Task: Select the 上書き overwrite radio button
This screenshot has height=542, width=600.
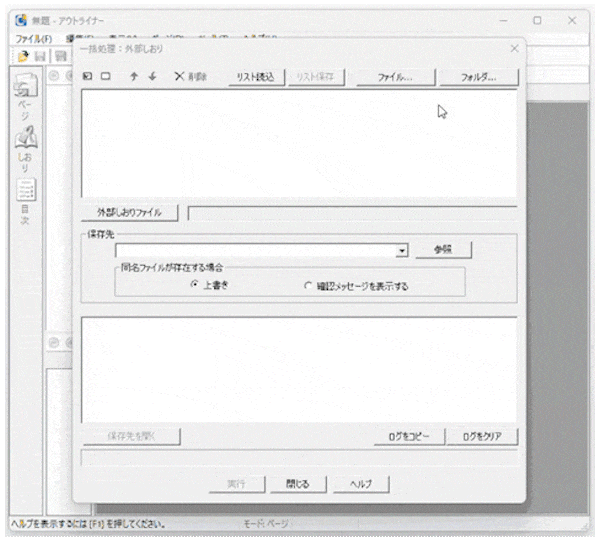Action: (195, 285)
